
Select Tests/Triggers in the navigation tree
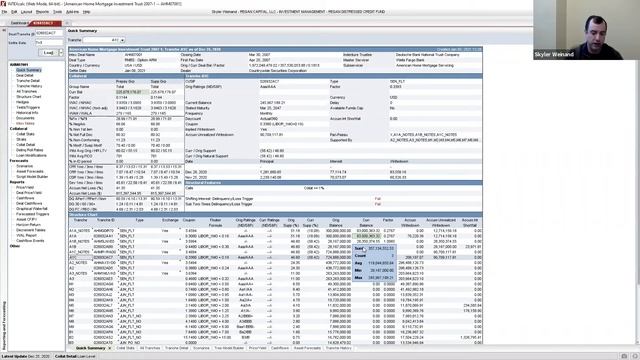(x=28, y=107)
